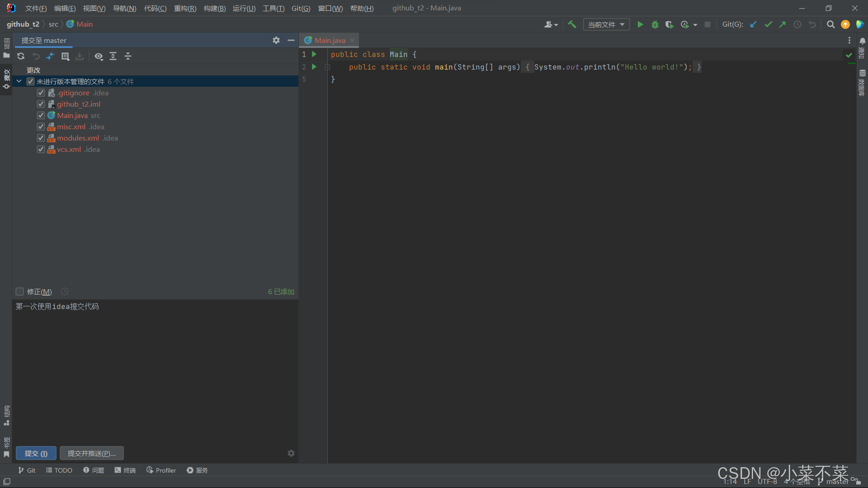Click the Git update project arrow
Viewport: 868px width, 488px height.
[753, 24]
